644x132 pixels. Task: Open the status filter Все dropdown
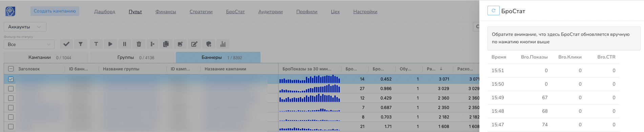click(x=29, y=44)
